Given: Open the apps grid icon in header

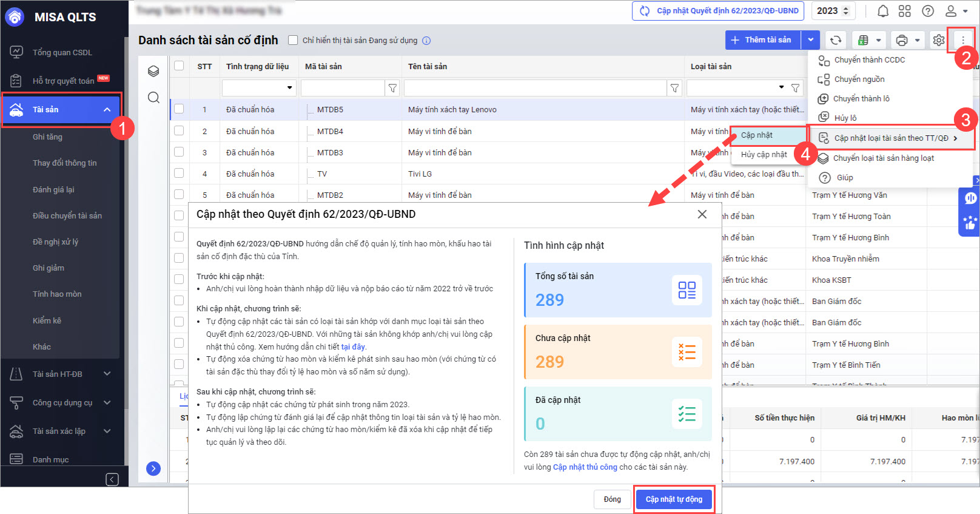Looking at the screenshot, I should [905, 11].
